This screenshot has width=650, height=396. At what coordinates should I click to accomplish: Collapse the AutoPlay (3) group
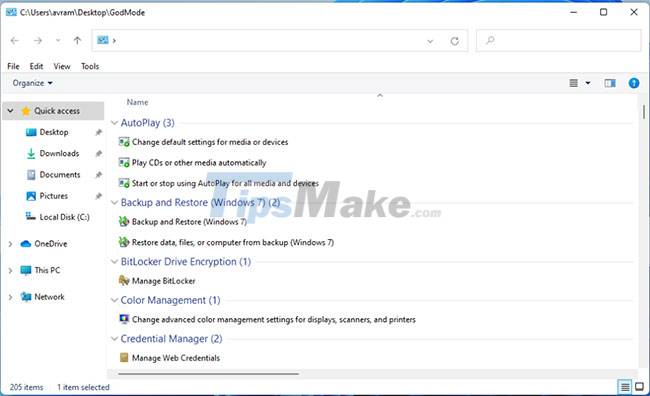(114, 123)
